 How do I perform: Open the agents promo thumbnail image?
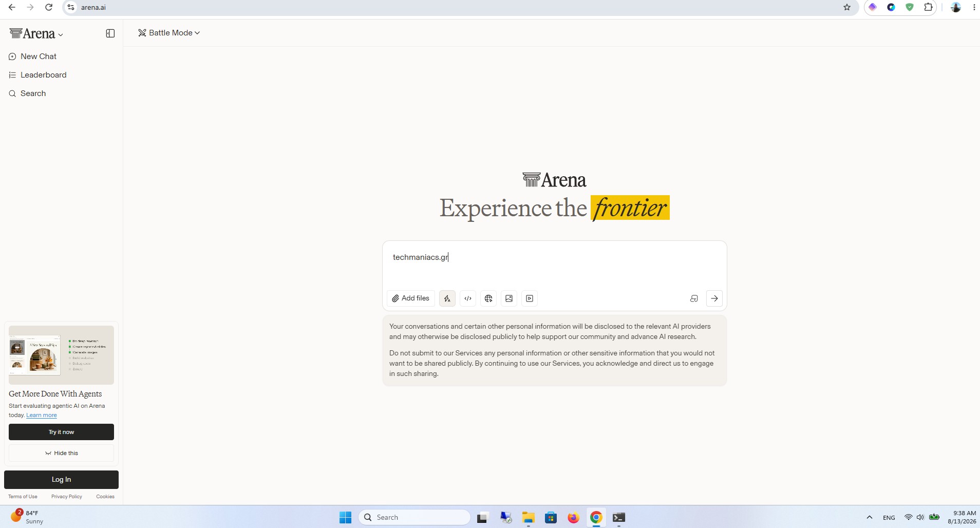pos(61,355)
